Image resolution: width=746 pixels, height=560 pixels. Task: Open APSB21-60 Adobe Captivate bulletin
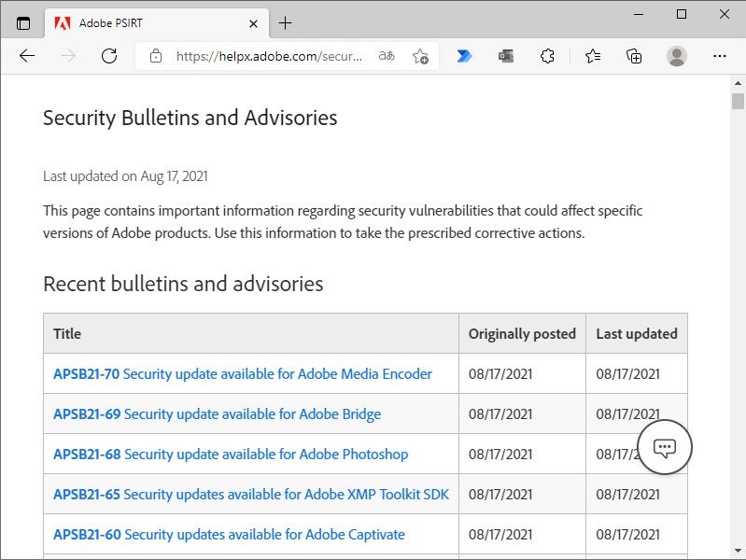(x=229, y=534)
